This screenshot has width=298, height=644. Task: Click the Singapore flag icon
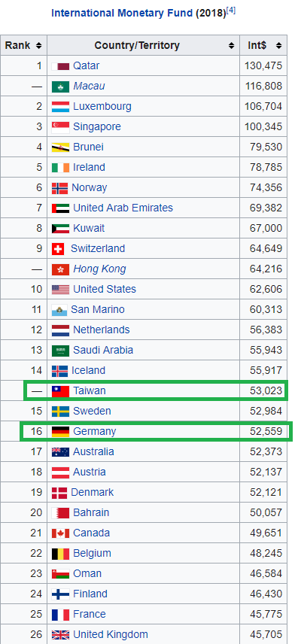[60, 127]
